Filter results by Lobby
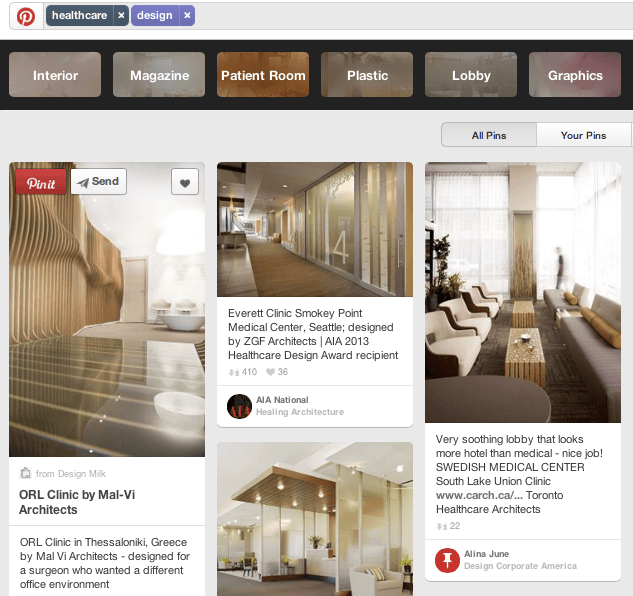 click(x=471, y=75)
